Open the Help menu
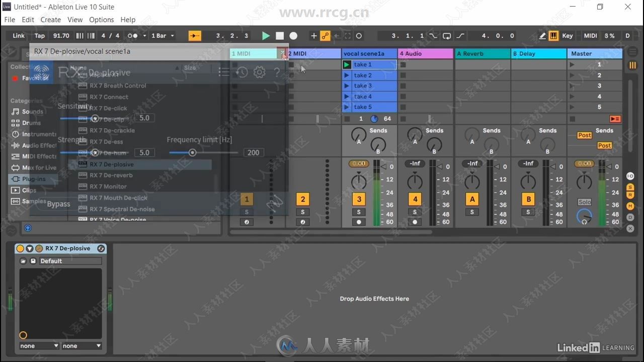This screenshot has height=362, width=644. tap(128, 20)
